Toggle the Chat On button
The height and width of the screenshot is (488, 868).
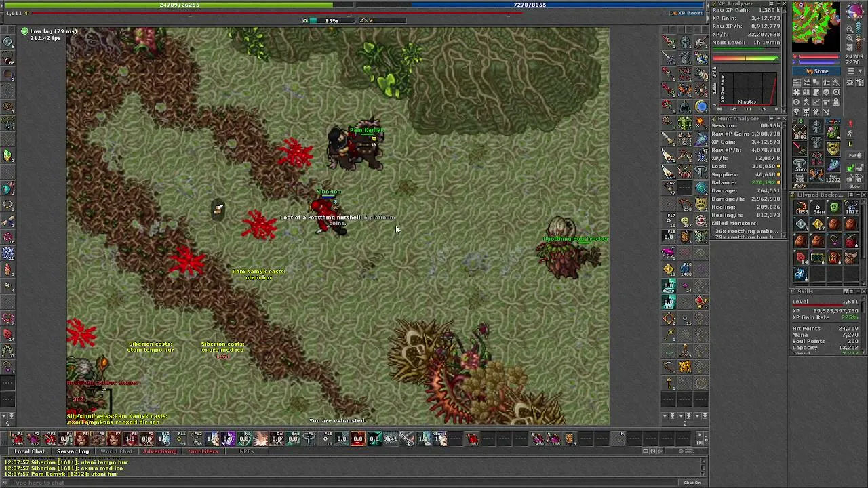(691, 483)
